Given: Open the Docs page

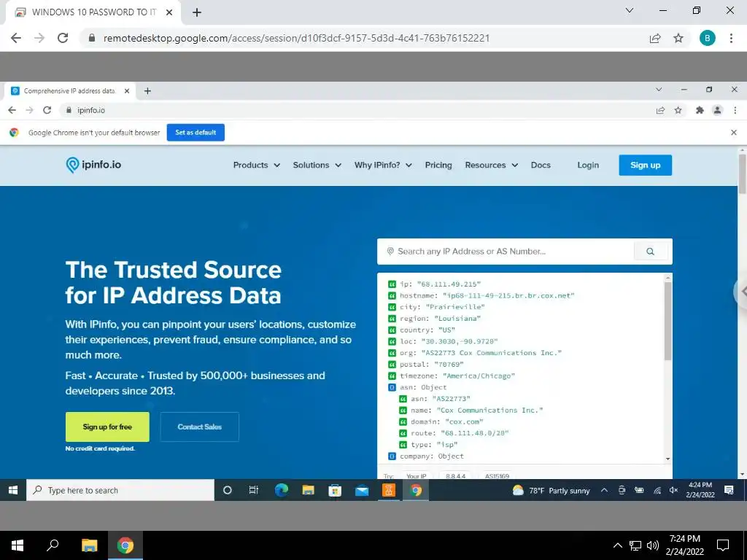Looking at the screenshot, I should pos(541,166).
